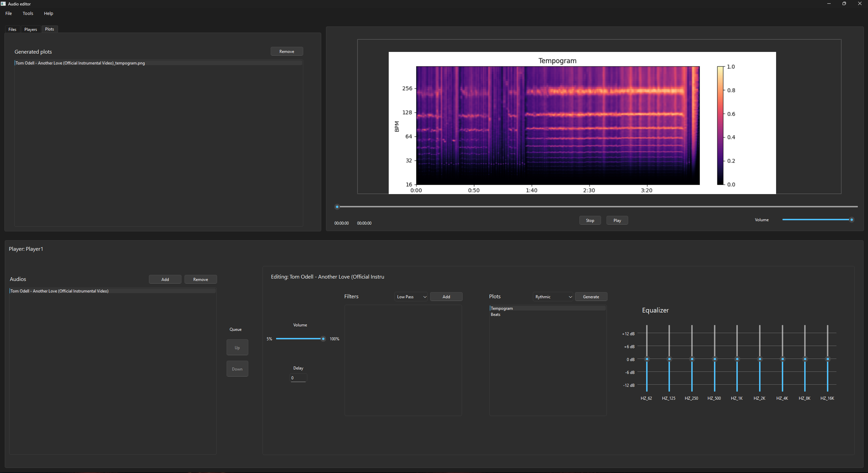
Task: Add the selected filter
Action: (446, 297)
